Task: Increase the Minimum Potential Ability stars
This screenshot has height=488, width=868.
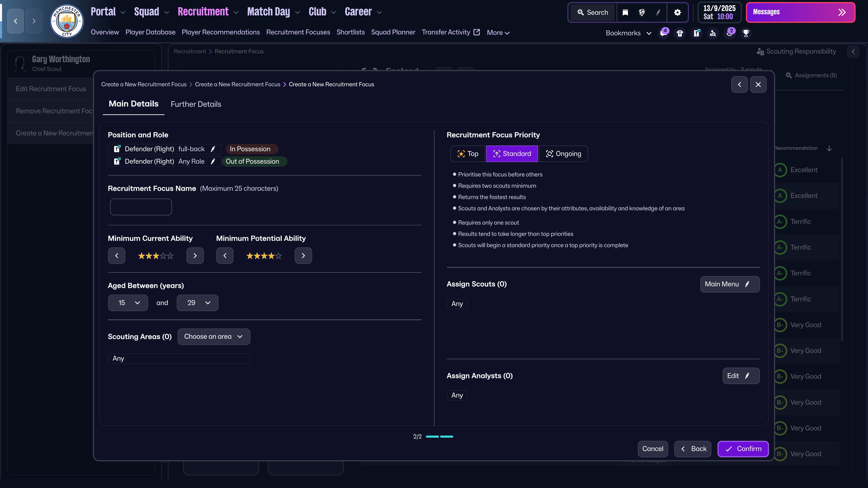Action: click(x=303, y=256)
